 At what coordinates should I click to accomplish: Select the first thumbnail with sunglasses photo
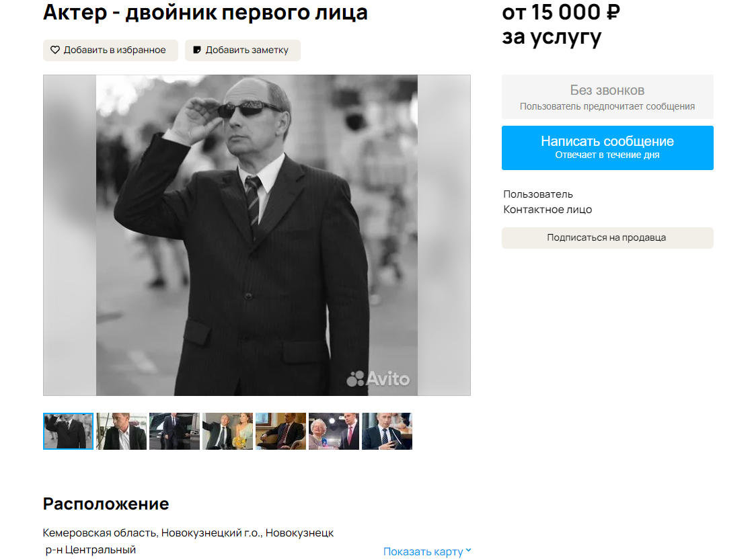pos(68,431)
